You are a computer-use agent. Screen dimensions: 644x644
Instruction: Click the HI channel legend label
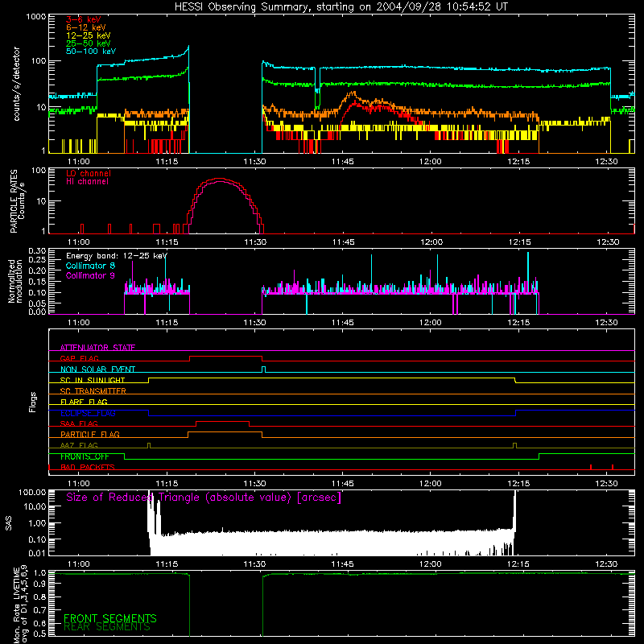pyautogui.click(x=88, y=182)
